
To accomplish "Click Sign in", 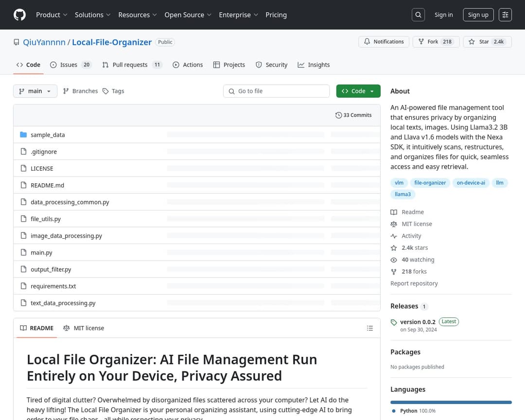I will click(444, 15).
